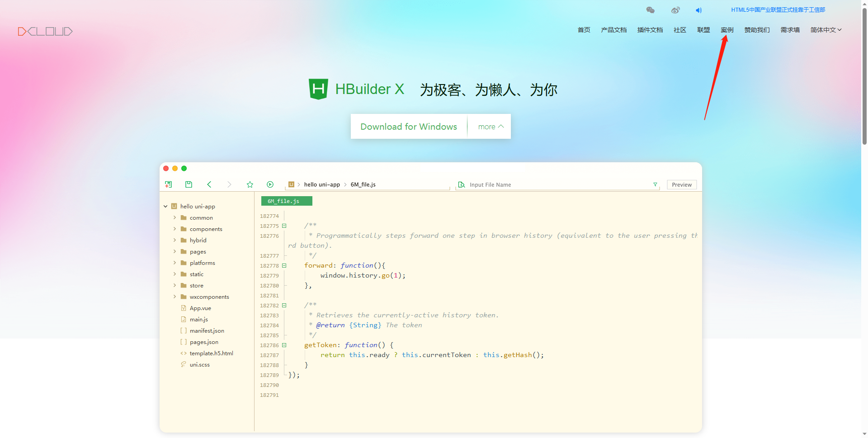Open App.vue in file tree
This screenshot has height=438, width=868.
pos(200,308)
